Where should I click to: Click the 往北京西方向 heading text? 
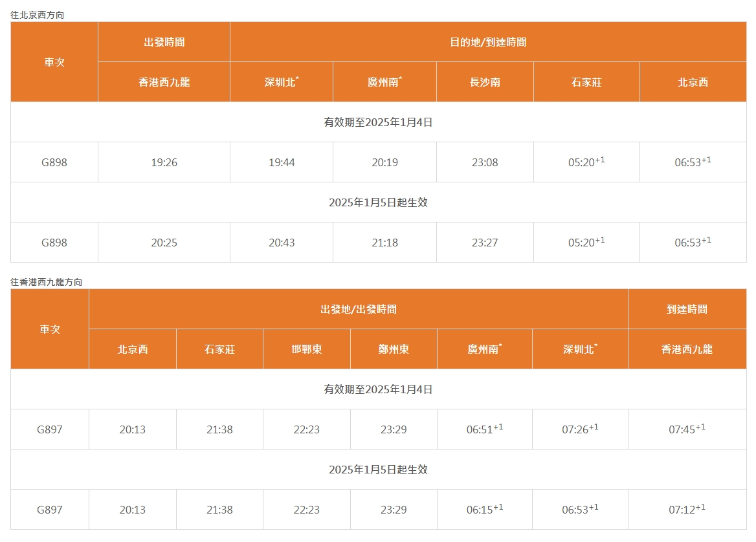pyautogui.click(x=37, y=14)
